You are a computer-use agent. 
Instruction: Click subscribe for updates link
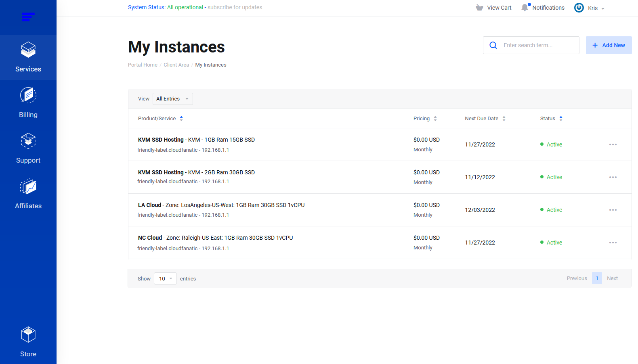(235, 7)
